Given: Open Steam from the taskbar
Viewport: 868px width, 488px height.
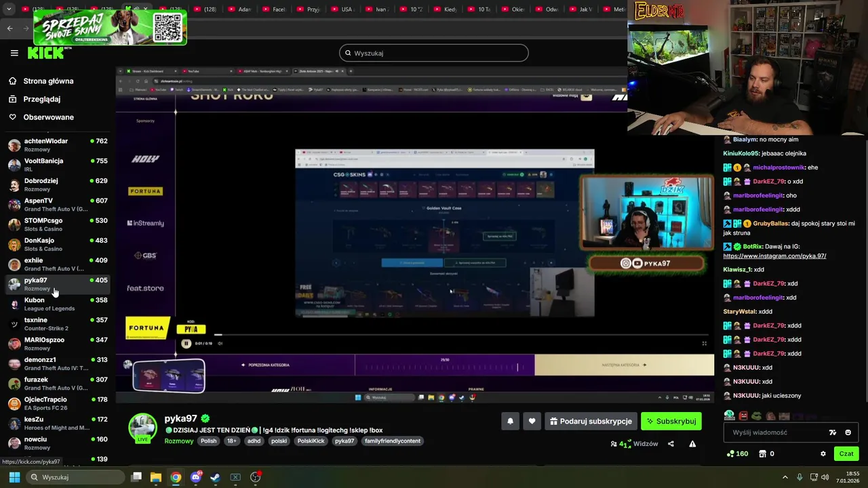Looking at the screenshot, I should coord(215,477).
